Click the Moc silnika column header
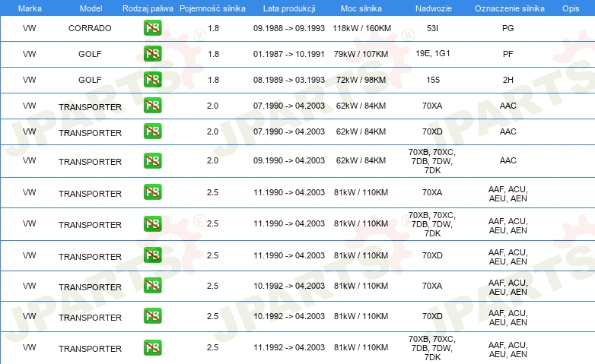The image size is (595, 364). pyautogui.click(x=361, y=8)
